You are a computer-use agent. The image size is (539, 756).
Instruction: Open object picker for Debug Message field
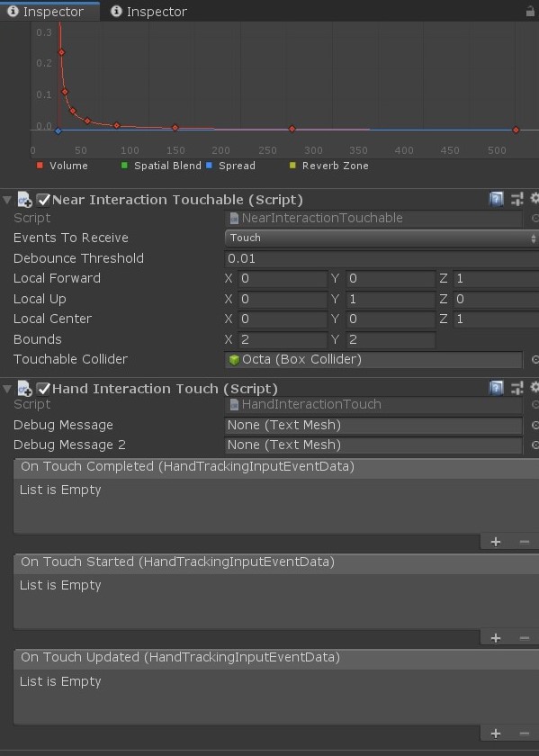pyautogui.click(x=535, y=425)
